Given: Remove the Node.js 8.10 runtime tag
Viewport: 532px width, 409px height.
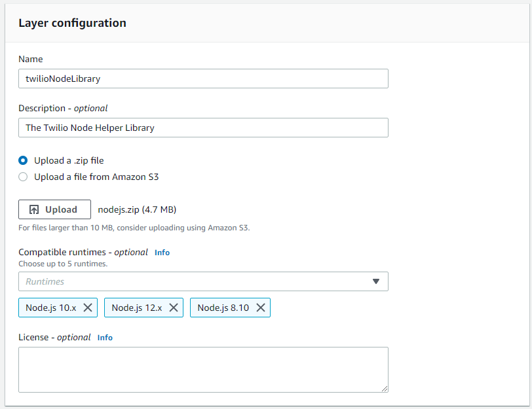Looking at the screenshot, I should tap(261, 308).
